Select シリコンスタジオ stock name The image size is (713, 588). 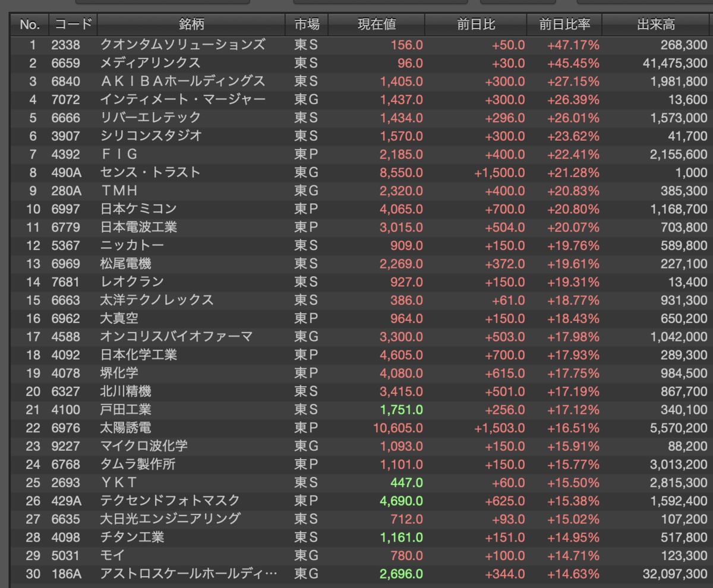click(151, 136)
